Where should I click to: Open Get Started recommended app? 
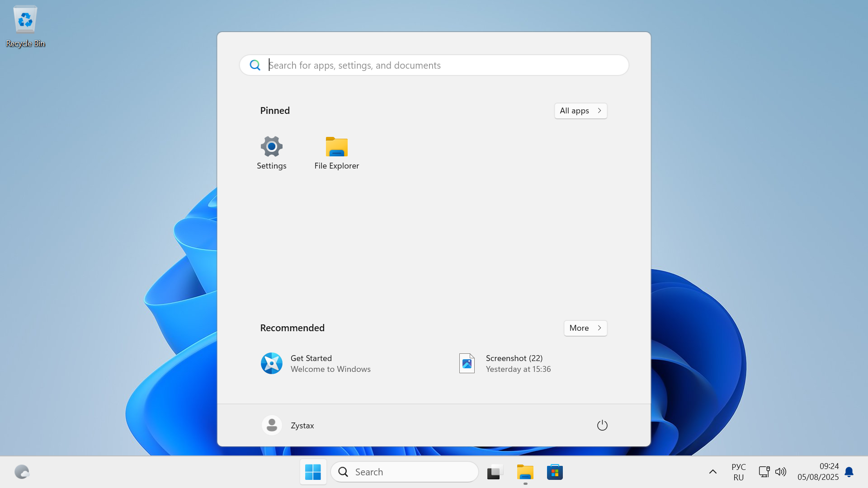tap(316, 363)
